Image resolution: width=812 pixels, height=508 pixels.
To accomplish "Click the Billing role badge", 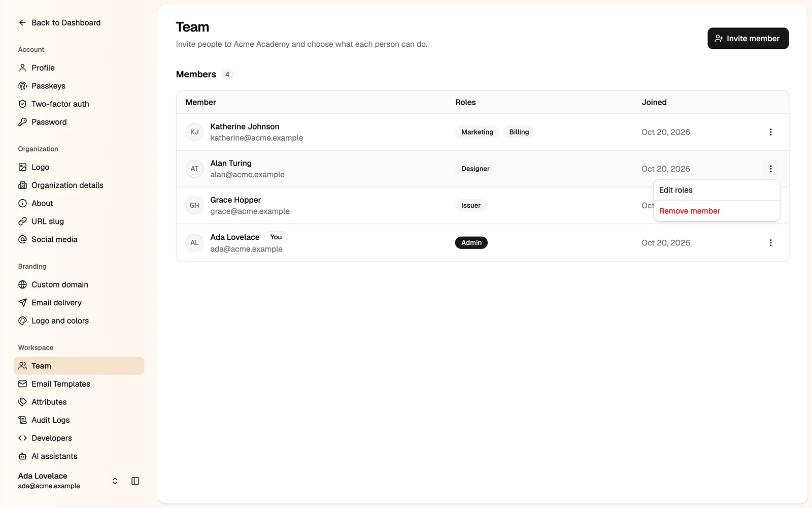I will (519, 132).
